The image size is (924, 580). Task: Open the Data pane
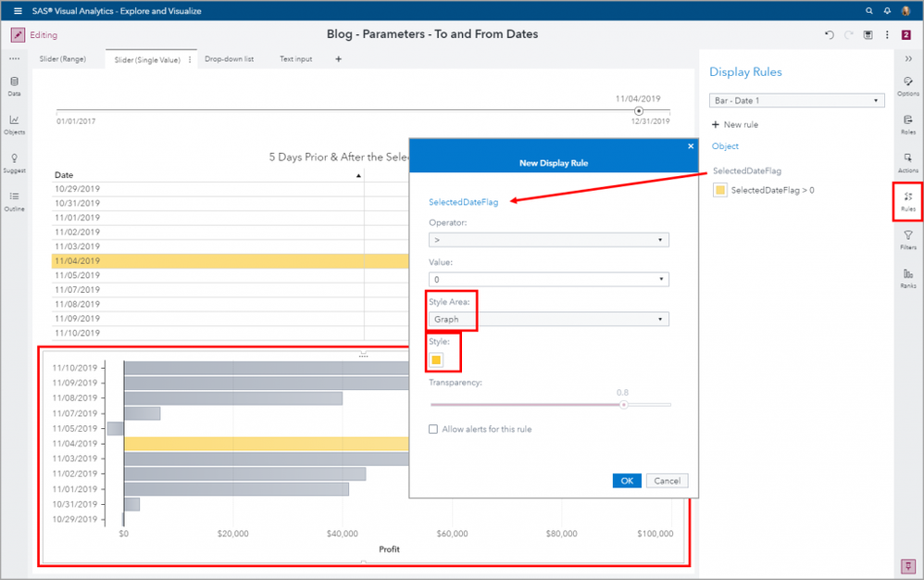[14, 86]
